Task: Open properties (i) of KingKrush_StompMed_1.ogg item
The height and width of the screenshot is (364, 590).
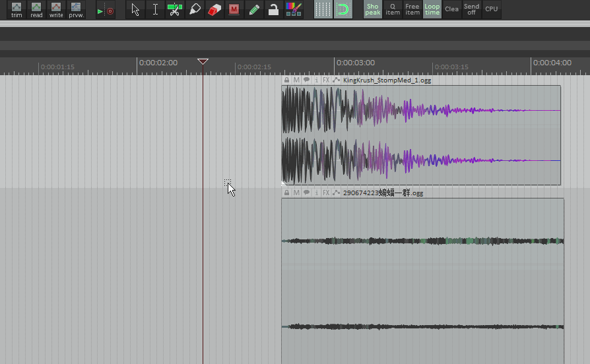Action: point(316,80)
